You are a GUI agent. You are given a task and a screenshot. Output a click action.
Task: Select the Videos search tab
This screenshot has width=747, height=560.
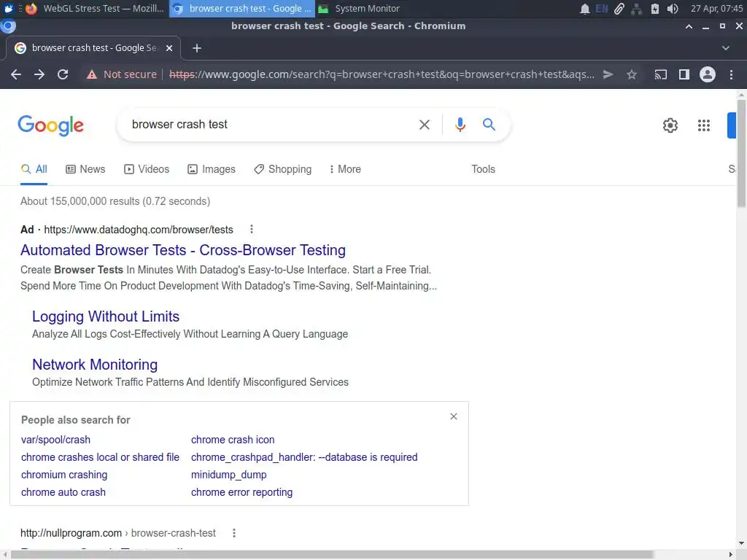[x=147, y=169]
